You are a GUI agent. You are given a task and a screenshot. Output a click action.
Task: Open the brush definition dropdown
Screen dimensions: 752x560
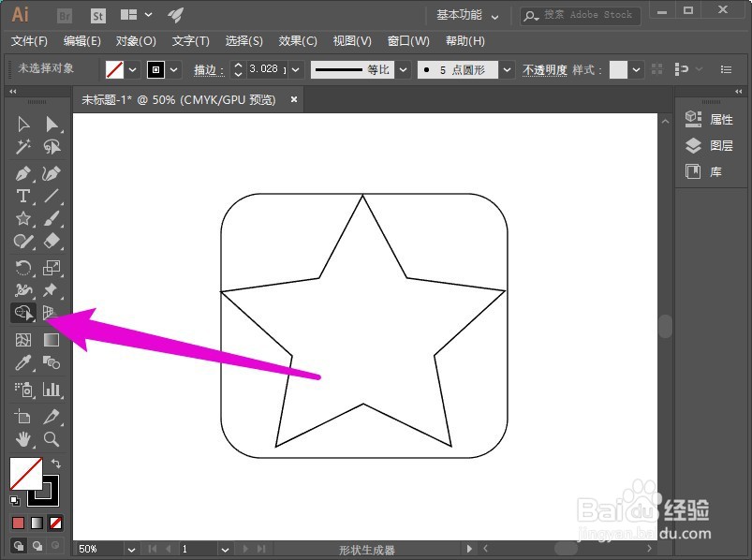coord(507,70)
